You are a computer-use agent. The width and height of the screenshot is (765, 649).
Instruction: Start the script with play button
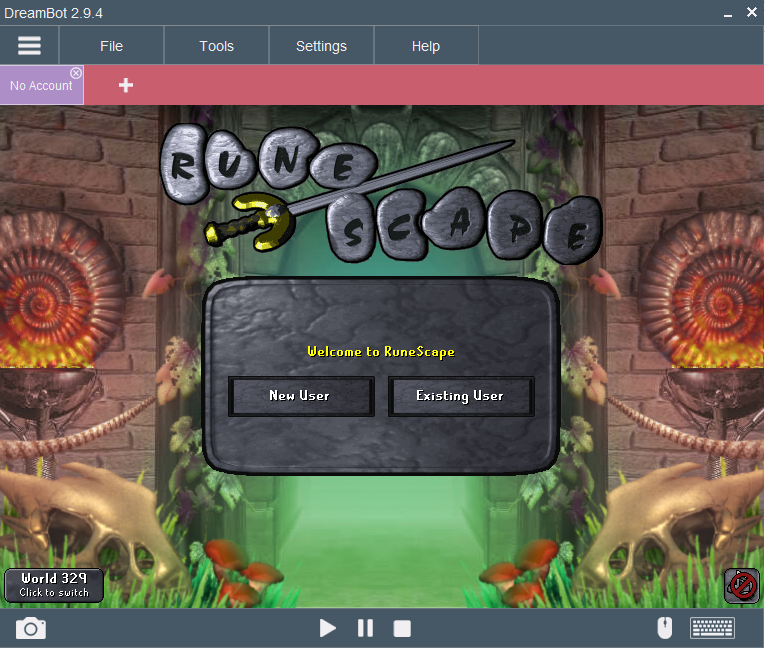coord(327,628)
